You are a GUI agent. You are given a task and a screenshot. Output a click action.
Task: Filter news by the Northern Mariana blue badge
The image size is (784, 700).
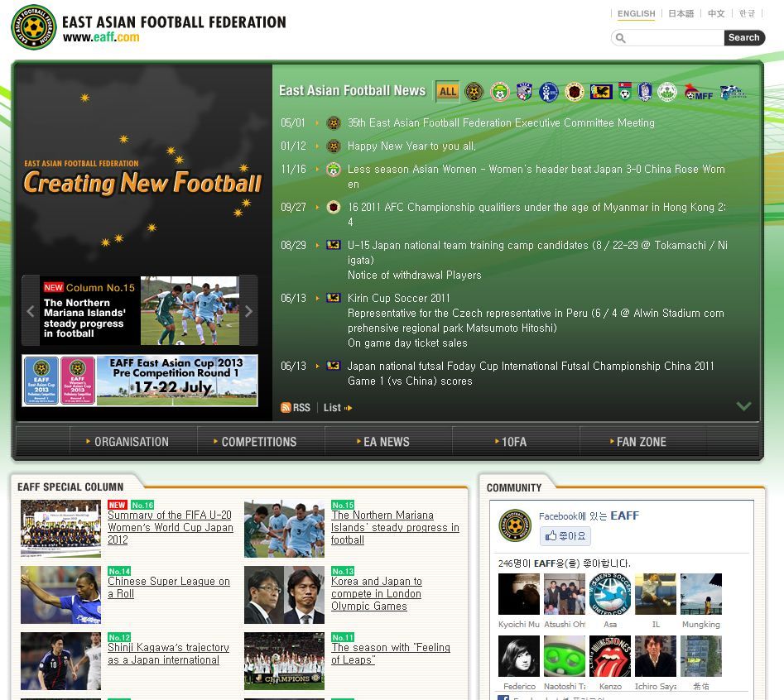coord(733,93)
